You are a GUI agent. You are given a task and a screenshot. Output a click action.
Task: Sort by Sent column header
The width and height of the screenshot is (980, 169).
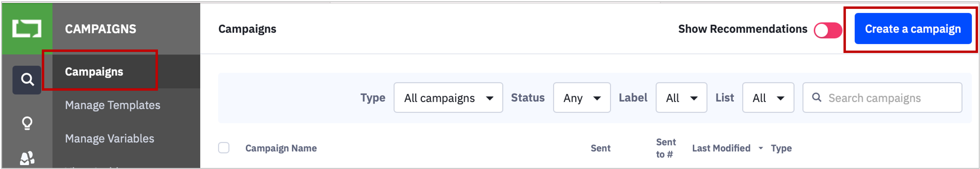click(x=600, y=148)
